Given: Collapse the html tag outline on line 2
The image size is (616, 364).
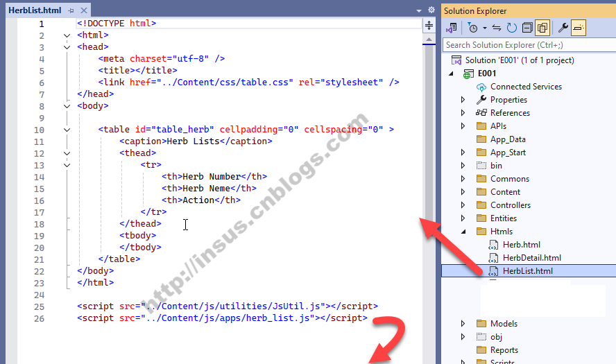Looking at the screenshot, I should 67,36.
